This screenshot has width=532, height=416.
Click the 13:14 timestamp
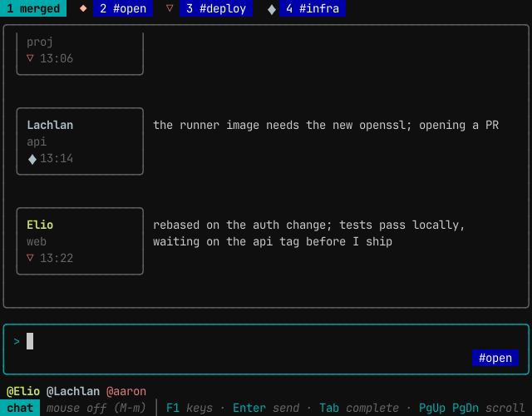(57, 158)
